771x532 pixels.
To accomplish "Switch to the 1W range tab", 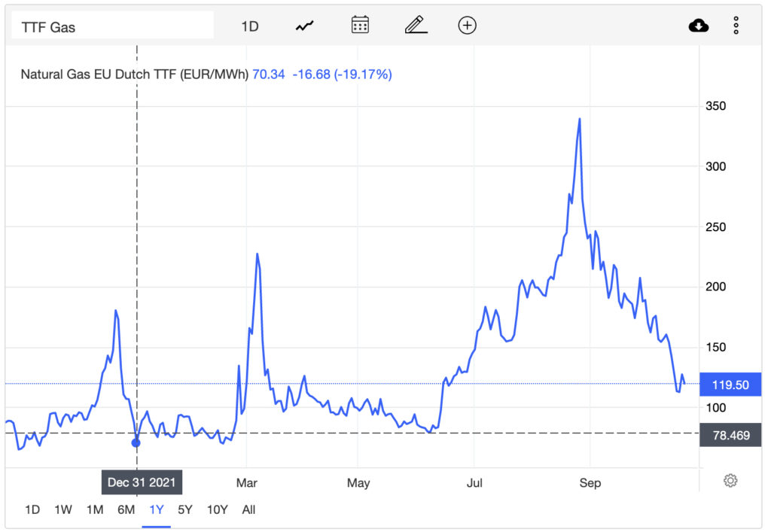I will [63, 510].
